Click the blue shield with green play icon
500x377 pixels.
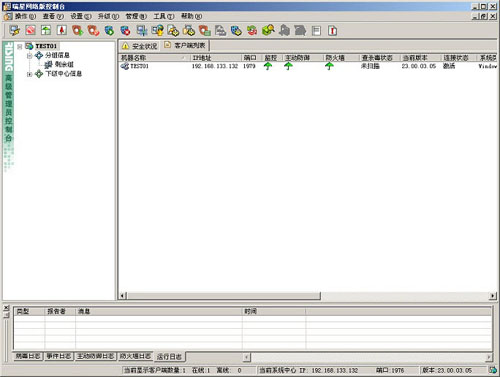(x=109, y=31)
